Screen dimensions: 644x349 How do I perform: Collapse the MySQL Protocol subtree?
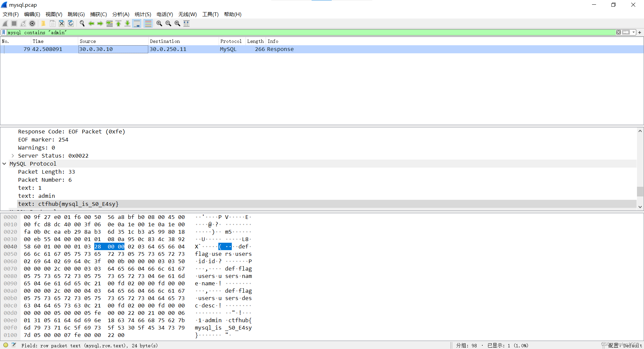pyautogui.click(x=4, y=164)
